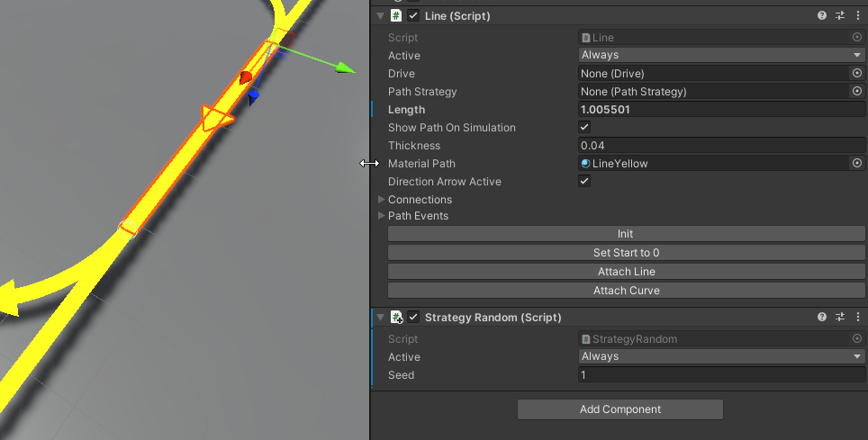Open object picker for Material Path field
Viewport: 868px width, 440px height.
click(x=857, y=164)
